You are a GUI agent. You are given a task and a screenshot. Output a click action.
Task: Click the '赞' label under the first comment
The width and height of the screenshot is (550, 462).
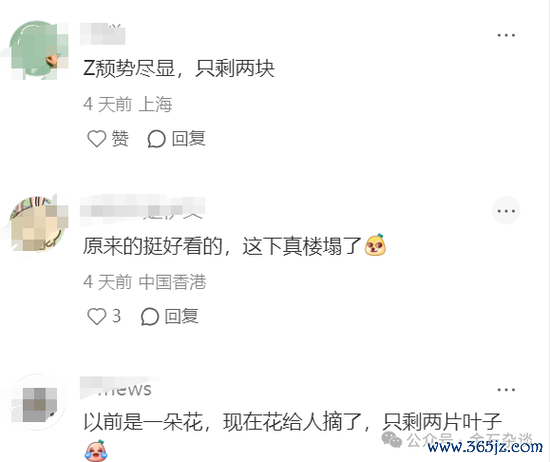tap(120, 139)
